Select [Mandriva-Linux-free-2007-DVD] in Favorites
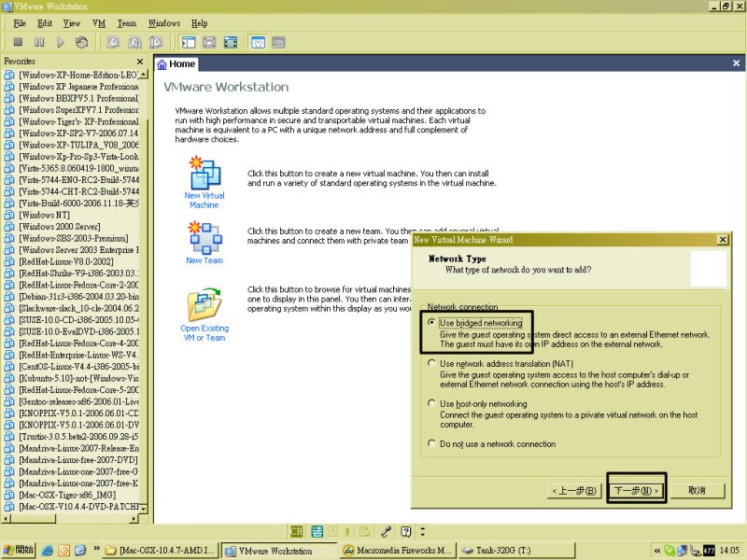Viewport: 747px width, 560px height. pos(78,460)
